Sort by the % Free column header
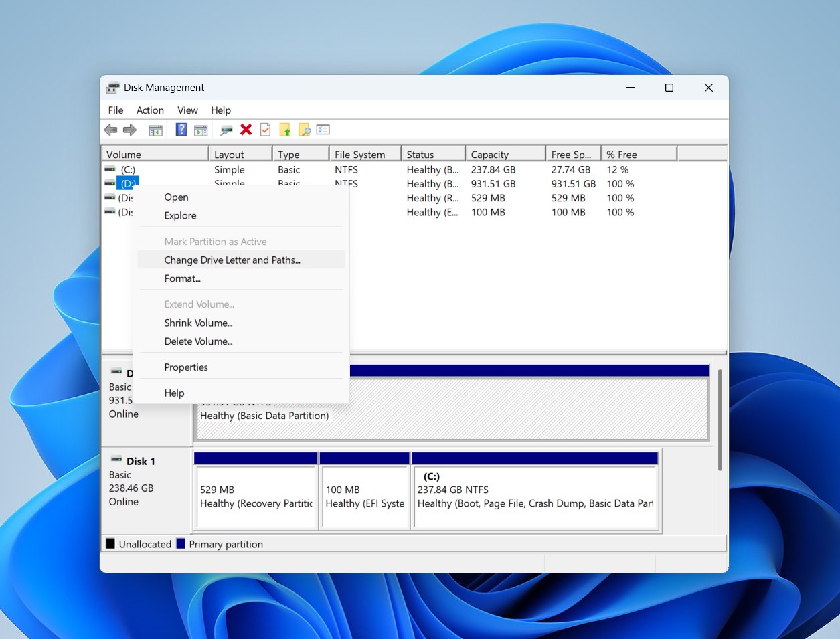 tap(639, 154)
